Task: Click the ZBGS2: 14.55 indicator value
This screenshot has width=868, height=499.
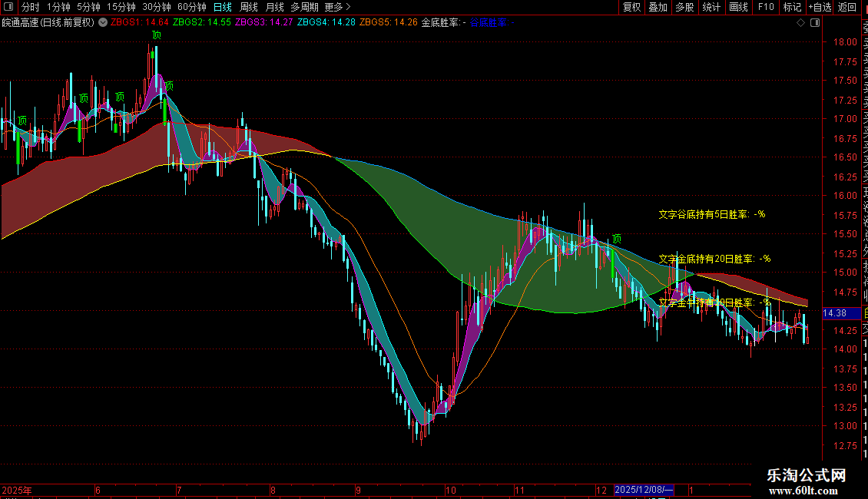Action: coord(201,23)
